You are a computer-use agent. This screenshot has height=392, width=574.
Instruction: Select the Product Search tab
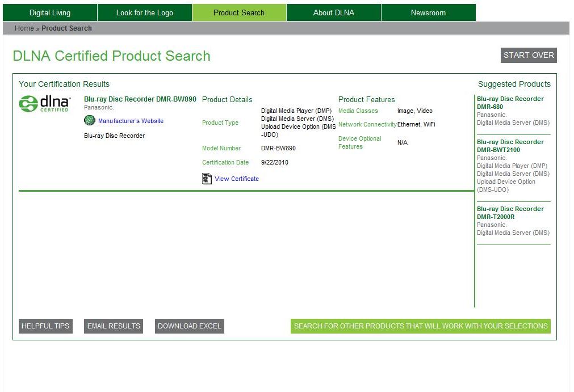point(239,12)
